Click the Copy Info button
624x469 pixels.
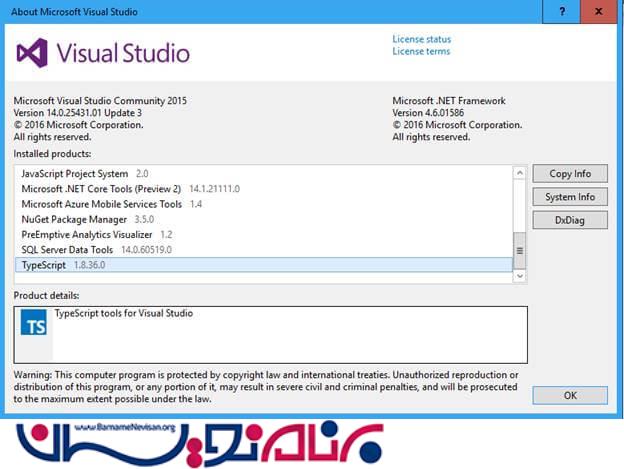pos(570,173)
